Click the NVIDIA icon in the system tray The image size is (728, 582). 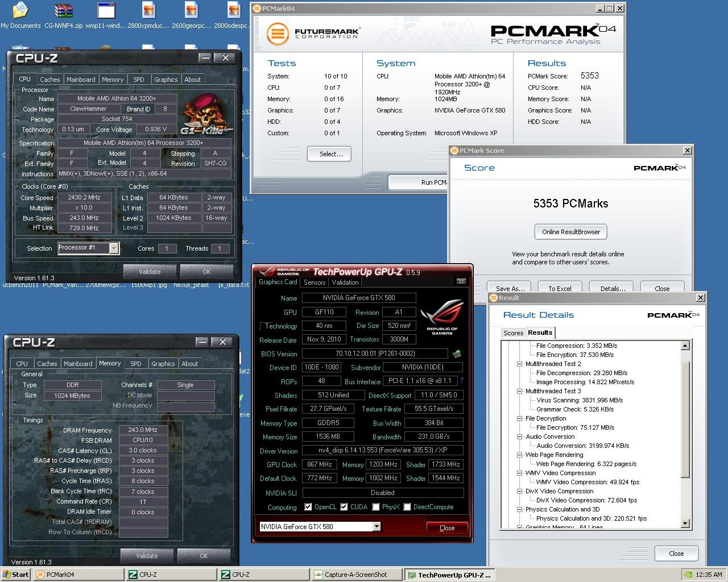click(x=689, y=575)
